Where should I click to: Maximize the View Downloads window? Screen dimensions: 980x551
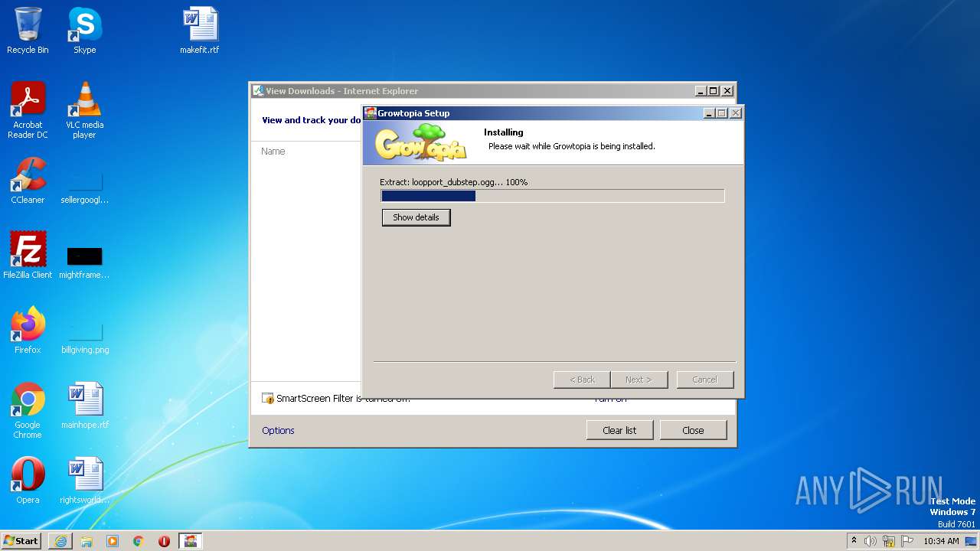[714, 90]
